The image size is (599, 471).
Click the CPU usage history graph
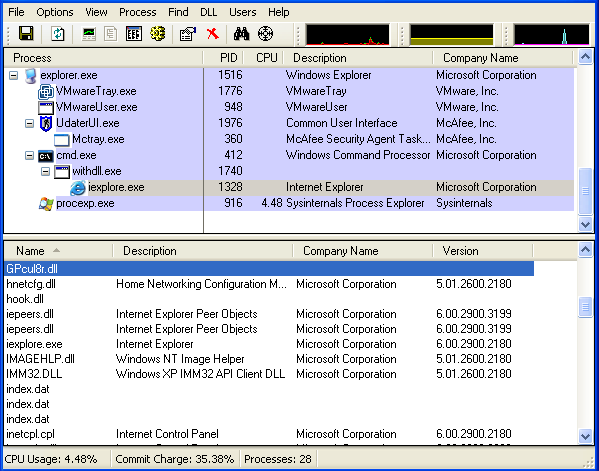click(x=347, y=34)
